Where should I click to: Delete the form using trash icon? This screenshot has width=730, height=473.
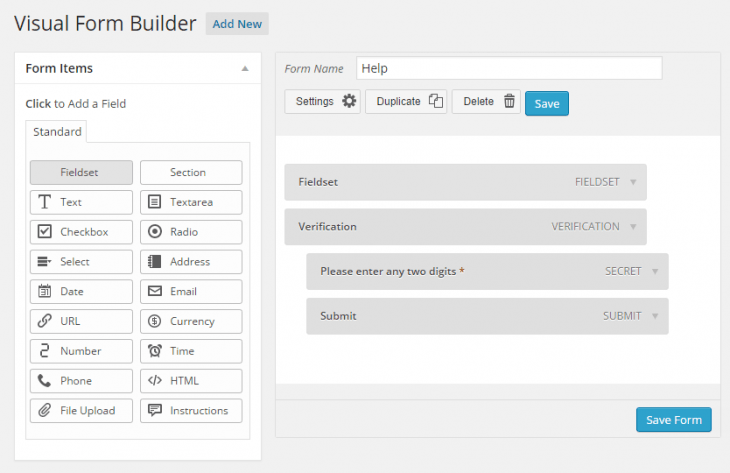click(x=509, y=101)
